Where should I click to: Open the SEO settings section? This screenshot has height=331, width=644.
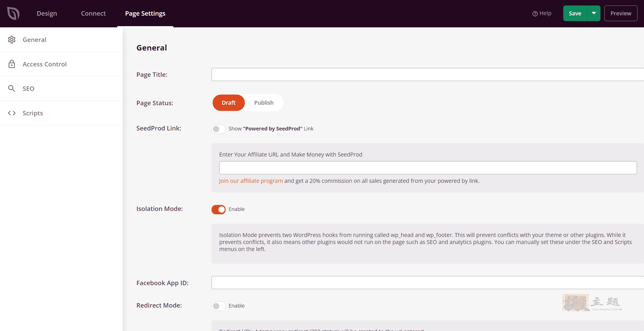tap(61, 89)
